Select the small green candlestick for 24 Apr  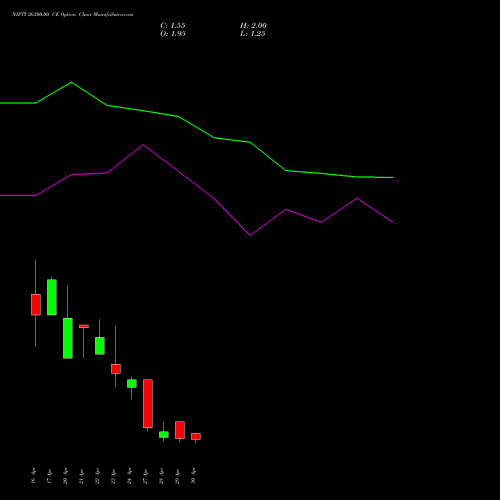click(132, 383)
